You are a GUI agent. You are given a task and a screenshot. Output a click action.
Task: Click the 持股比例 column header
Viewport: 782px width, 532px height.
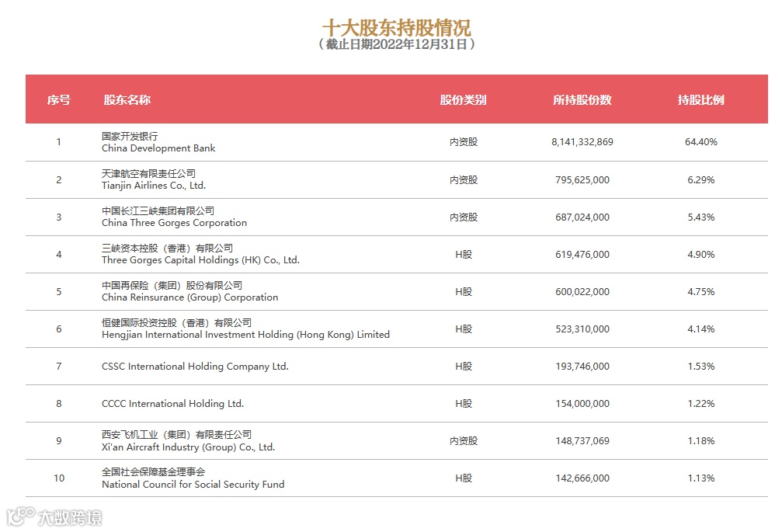tap(700, 99)
